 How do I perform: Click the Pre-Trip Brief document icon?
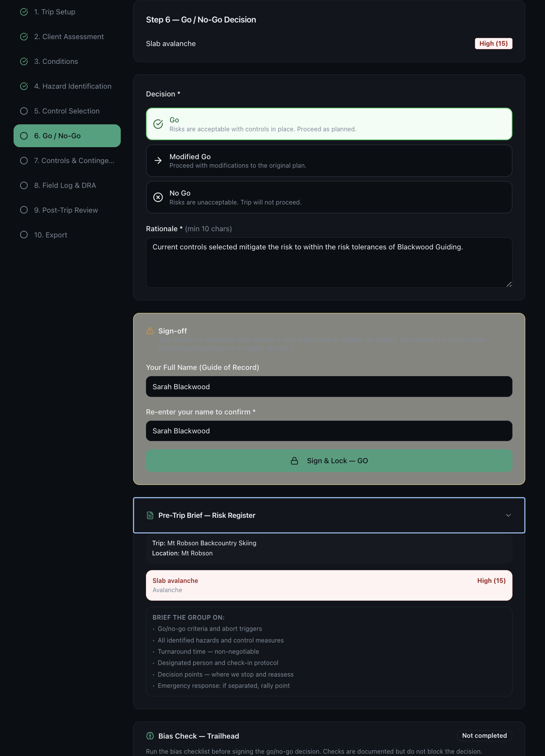(150, 515)
